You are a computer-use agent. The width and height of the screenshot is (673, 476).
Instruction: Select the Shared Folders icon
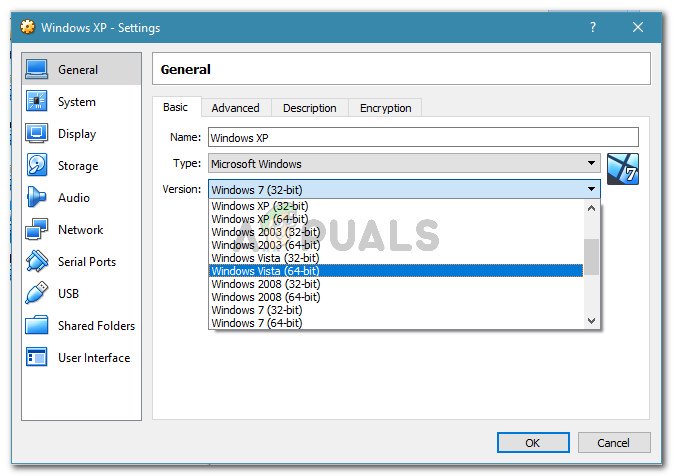(x=36, y=325)
